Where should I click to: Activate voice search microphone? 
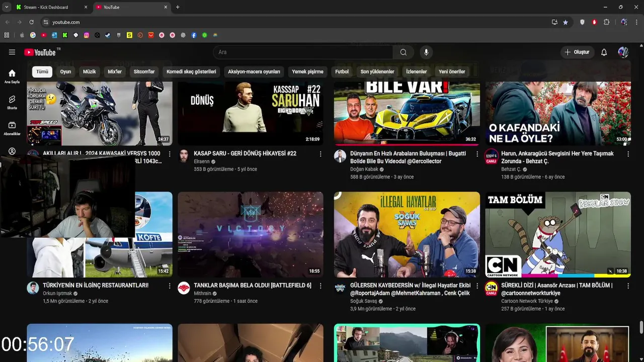tap(426, 52)
